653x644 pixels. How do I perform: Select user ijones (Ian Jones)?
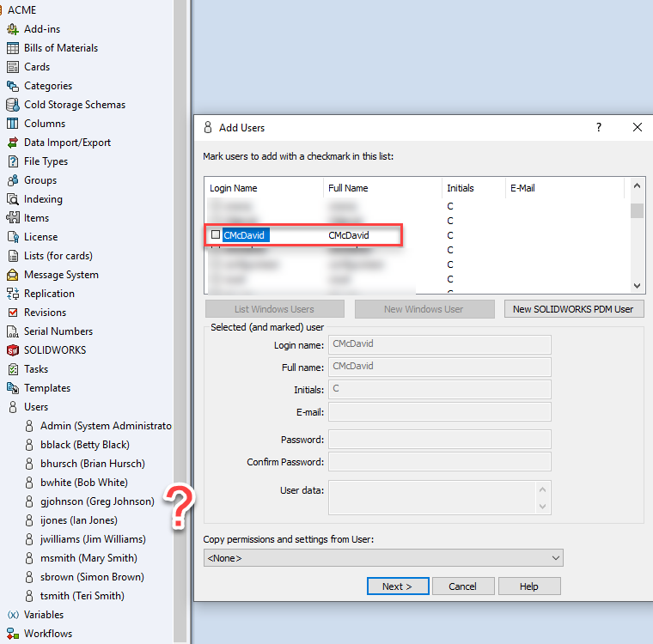pos(79,520)
